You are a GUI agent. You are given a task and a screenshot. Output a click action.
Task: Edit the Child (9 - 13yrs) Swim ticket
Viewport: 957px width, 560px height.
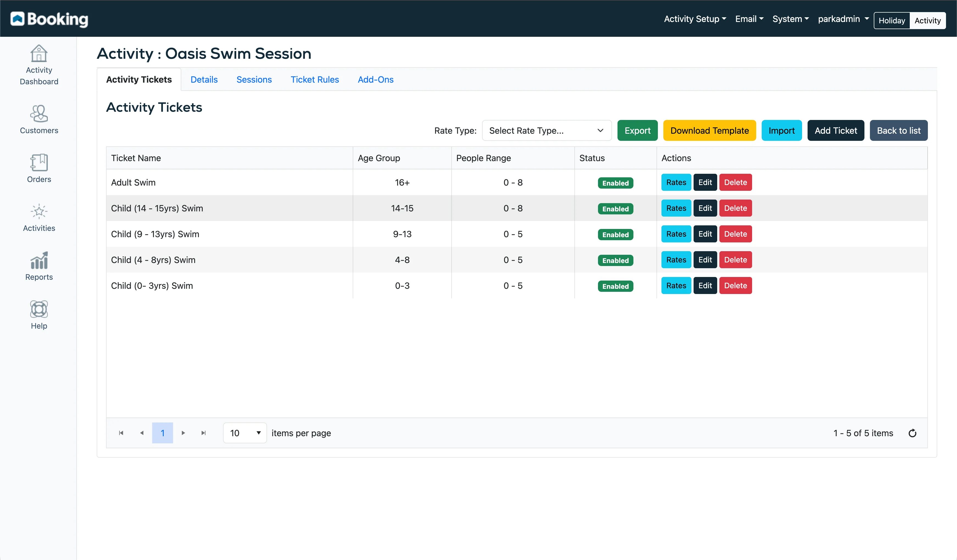pos(705,234)
